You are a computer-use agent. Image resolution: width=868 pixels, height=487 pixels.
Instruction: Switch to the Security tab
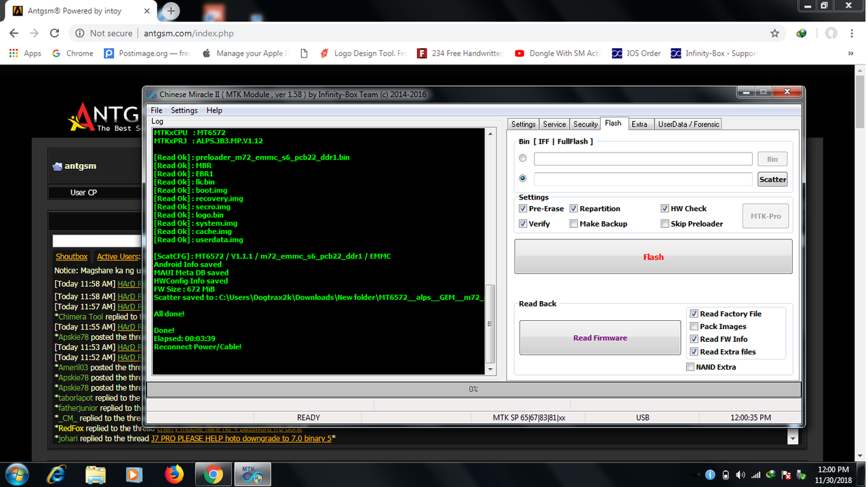(585, 124)
